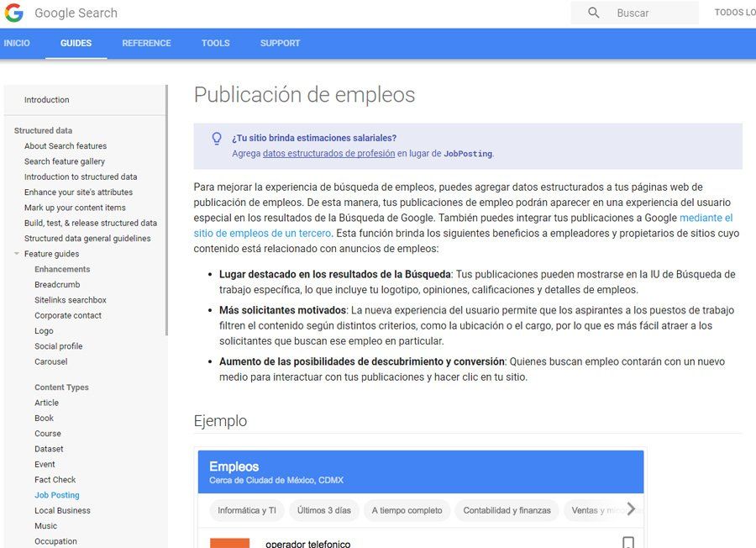Click the search magnifier icon
This screenshot has height=548, width=756.
[x=594, y=13]
